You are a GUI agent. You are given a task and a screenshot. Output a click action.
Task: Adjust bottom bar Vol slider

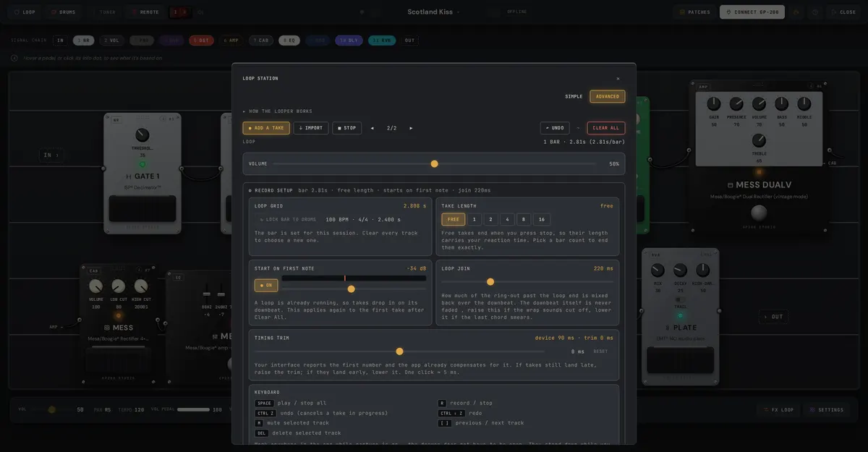pos(51,409)
